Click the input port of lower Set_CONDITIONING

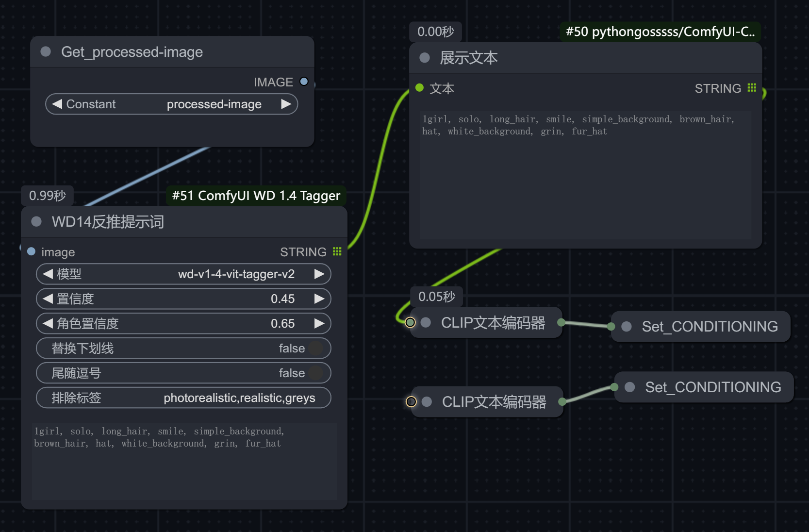click(614, 387)
